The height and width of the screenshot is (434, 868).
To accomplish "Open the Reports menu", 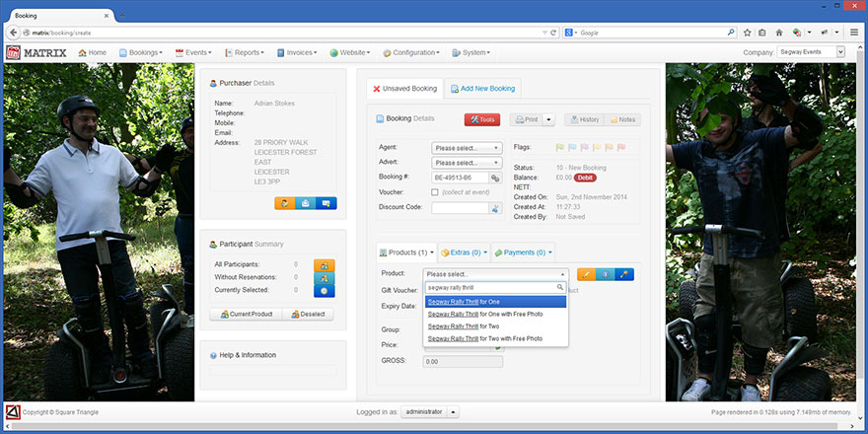I will coord(245,52).
